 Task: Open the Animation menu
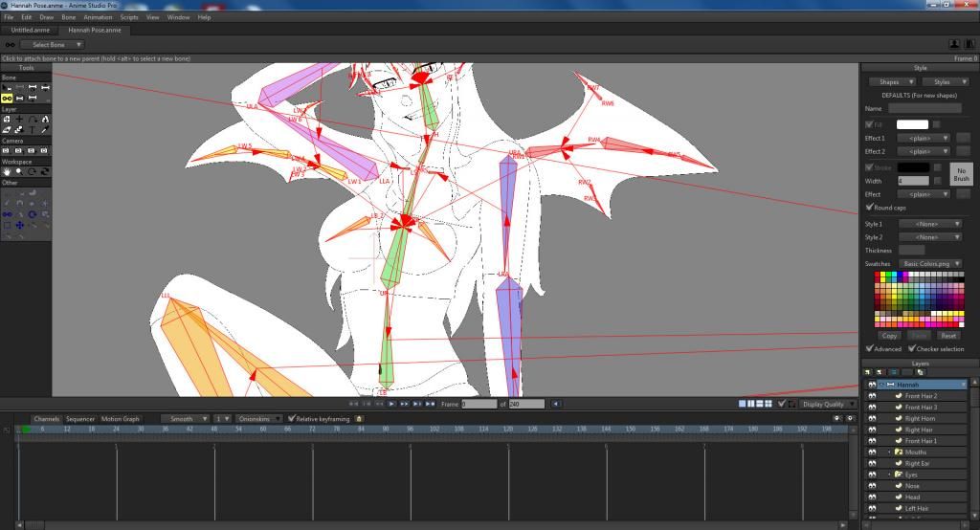point(99,17)
